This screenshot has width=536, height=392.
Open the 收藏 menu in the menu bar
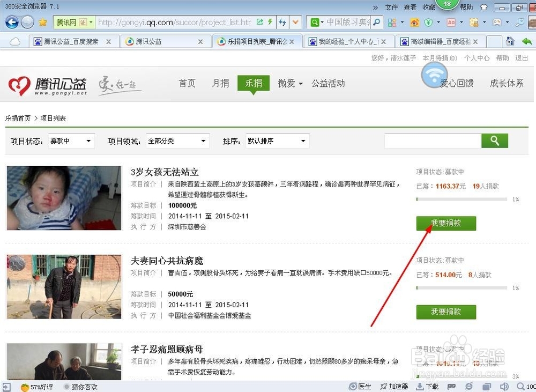pyautogui.click(x=429, y=7)
